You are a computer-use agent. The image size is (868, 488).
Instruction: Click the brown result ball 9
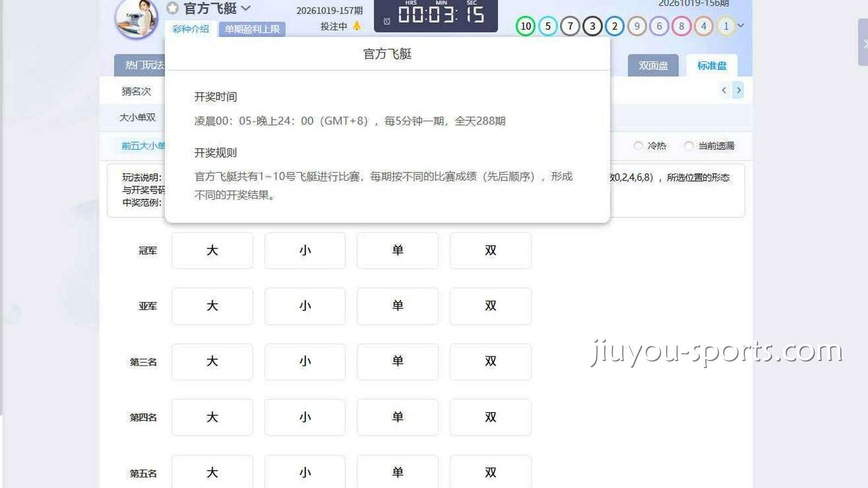click(637, 26)
